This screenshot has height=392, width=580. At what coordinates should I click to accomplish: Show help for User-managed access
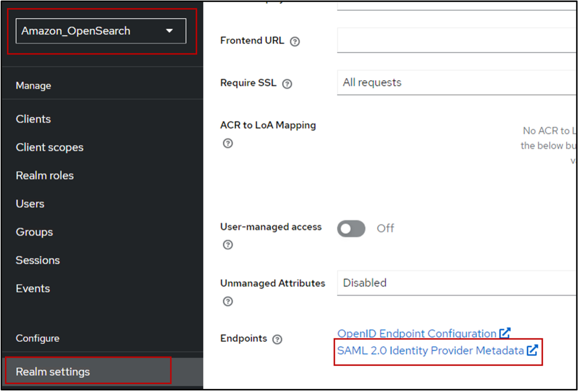click(x=228, y=245)
